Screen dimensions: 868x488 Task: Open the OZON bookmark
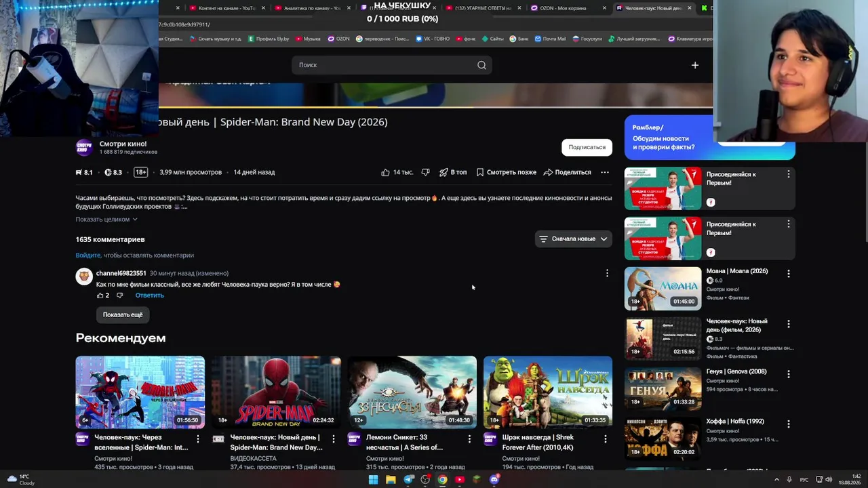coord(338,39)
